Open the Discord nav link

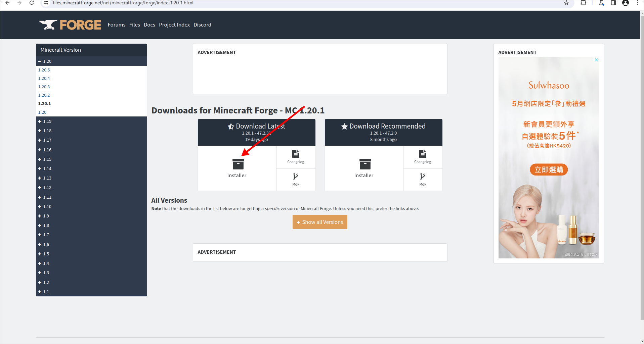click(x=202, y=25)
